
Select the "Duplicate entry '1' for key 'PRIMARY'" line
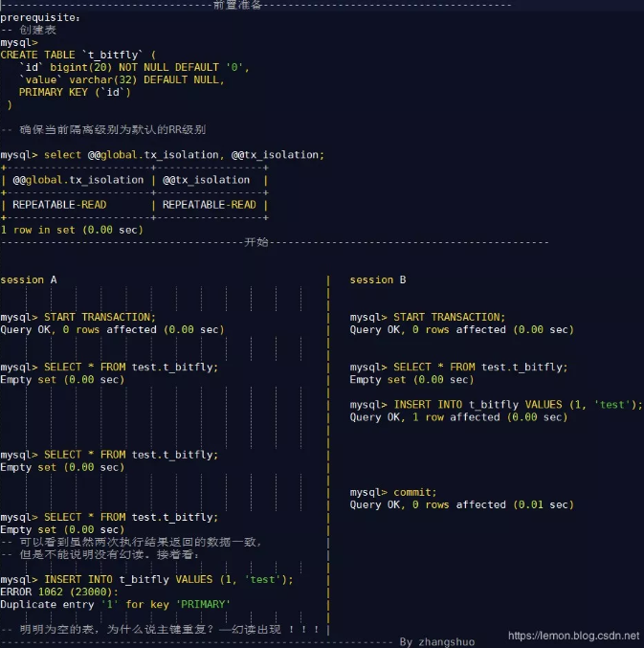[115, 605]
